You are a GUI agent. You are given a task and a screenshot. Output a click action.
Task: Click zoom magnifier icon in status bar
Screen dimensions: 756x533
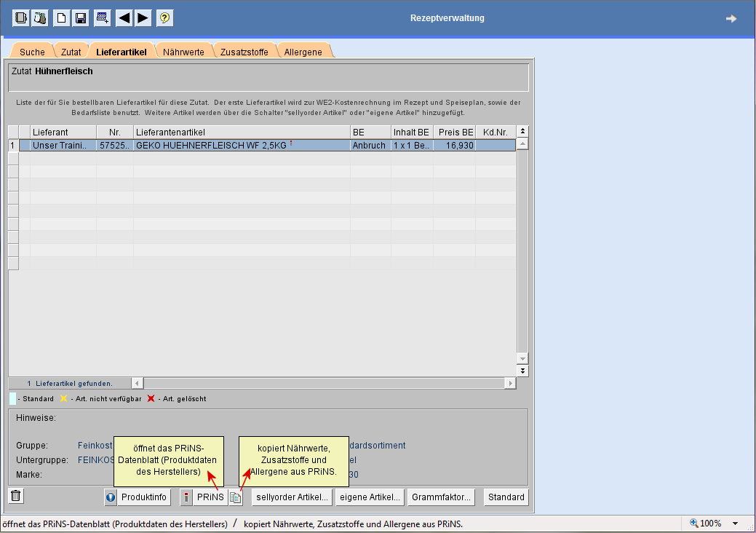pos(694,523)
